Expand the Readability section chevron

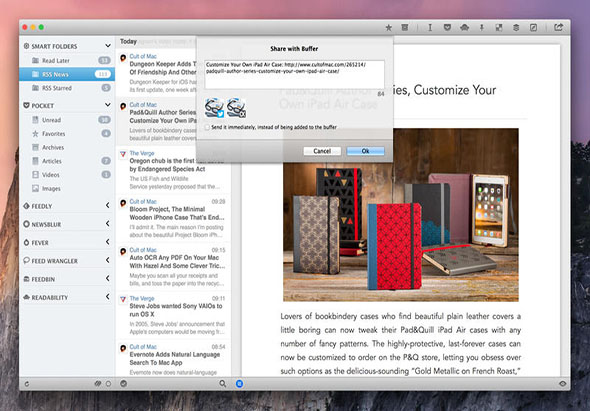coord(108,297)
